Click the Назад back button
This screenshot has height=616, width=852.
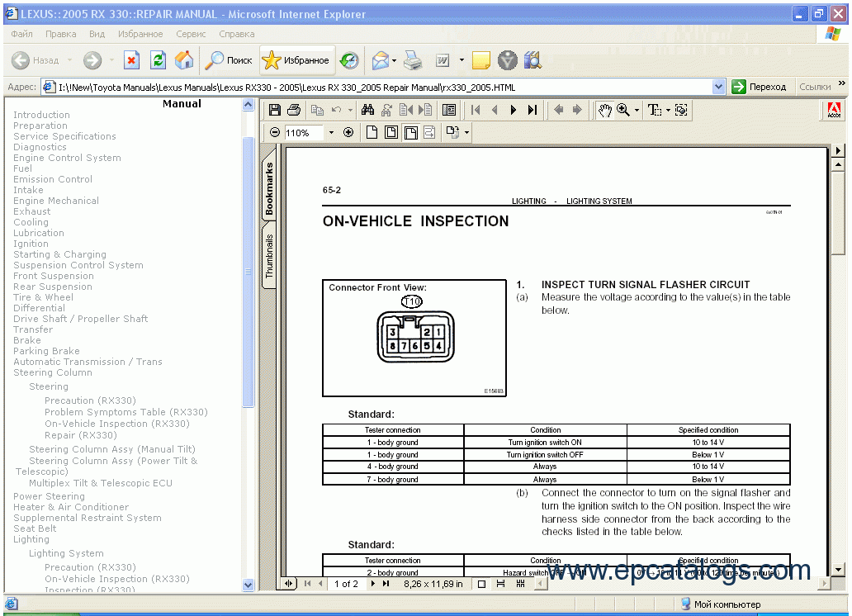[35, 59]
